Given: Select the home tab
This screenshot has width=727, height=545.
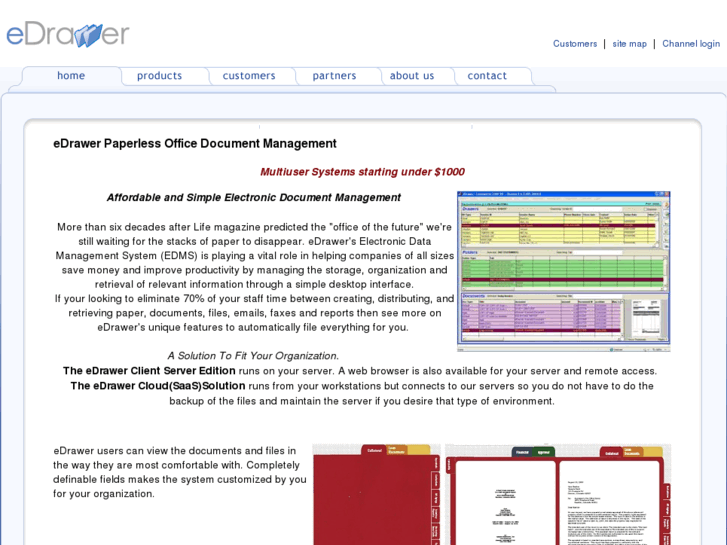Looking at the screenshot, I should pyautogui.click(x=71, y=76).
